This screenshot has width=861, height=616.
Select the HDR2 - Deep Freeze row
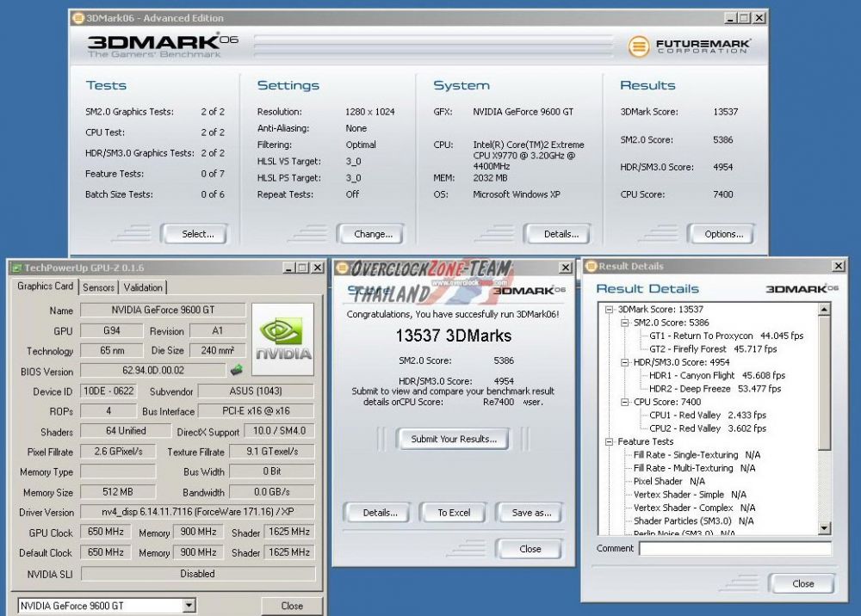click(715, 388)
